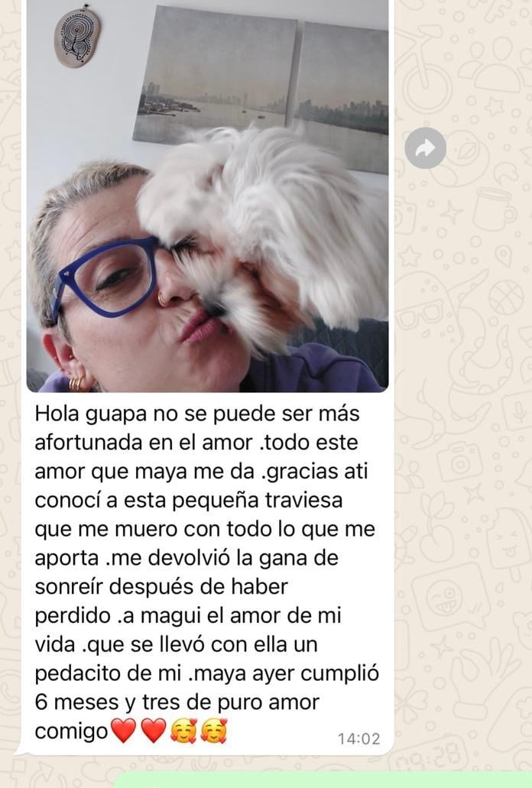
Task: Click the gold earrings in the photo
Action: [x=76, y=383]
